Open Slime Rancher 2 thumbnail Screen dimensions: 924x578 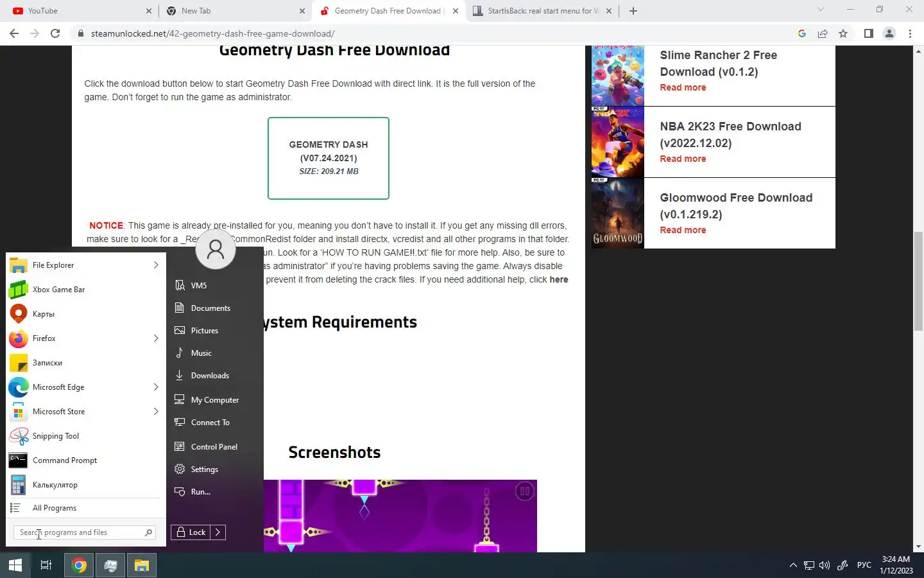pyautogui.click(x=617, y=76)
